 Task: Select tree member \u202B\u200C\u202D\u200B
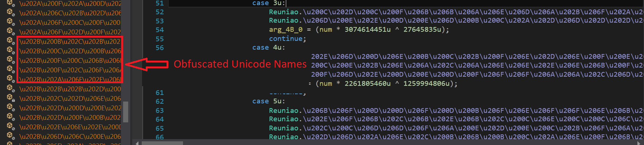pyautogui.click(x=70, y=51)
